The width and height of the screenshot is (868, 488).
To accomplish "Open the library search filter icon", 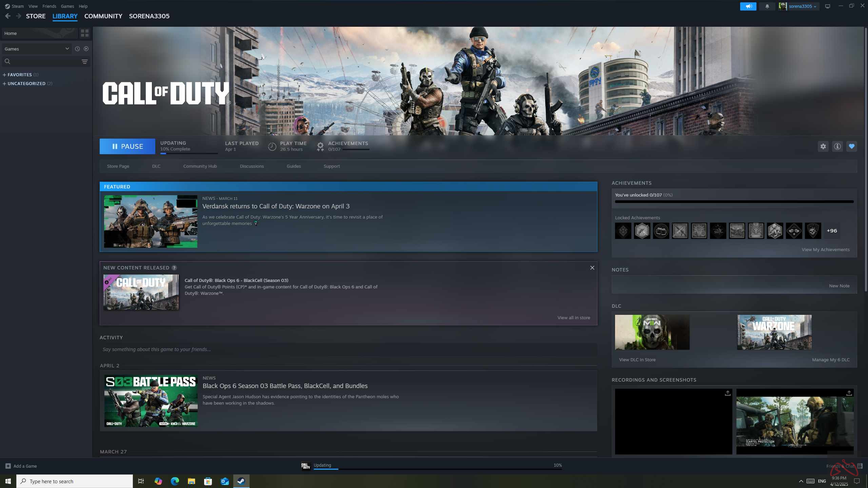I will [84, 61].
